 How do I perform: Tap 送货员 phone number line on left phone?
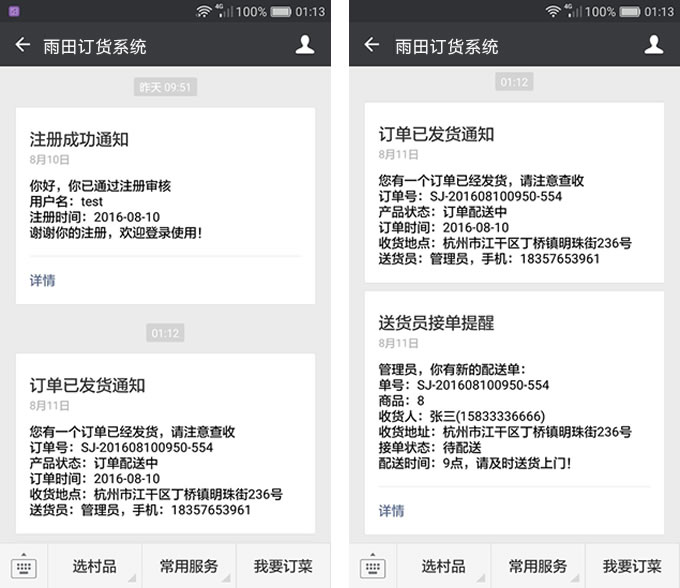point(140,510)
